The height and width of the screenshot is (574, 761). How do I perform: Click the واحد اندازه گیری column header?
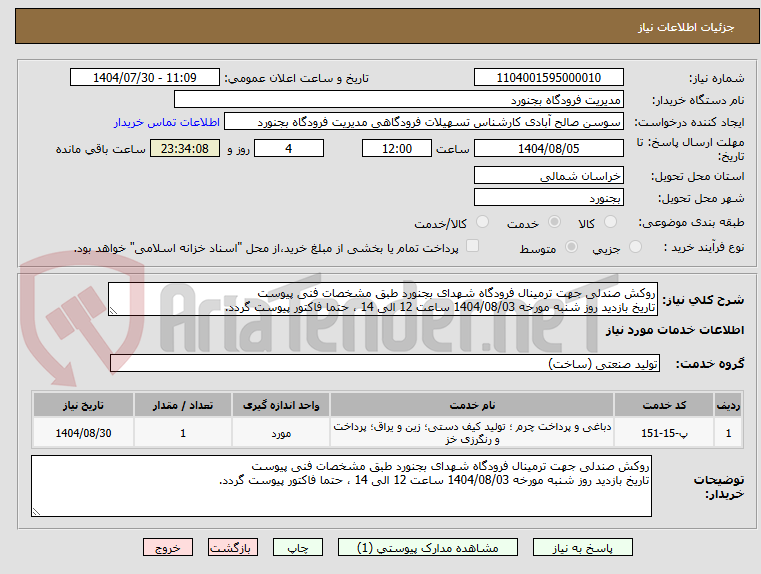pyautogui.click(x=281, y=405)
